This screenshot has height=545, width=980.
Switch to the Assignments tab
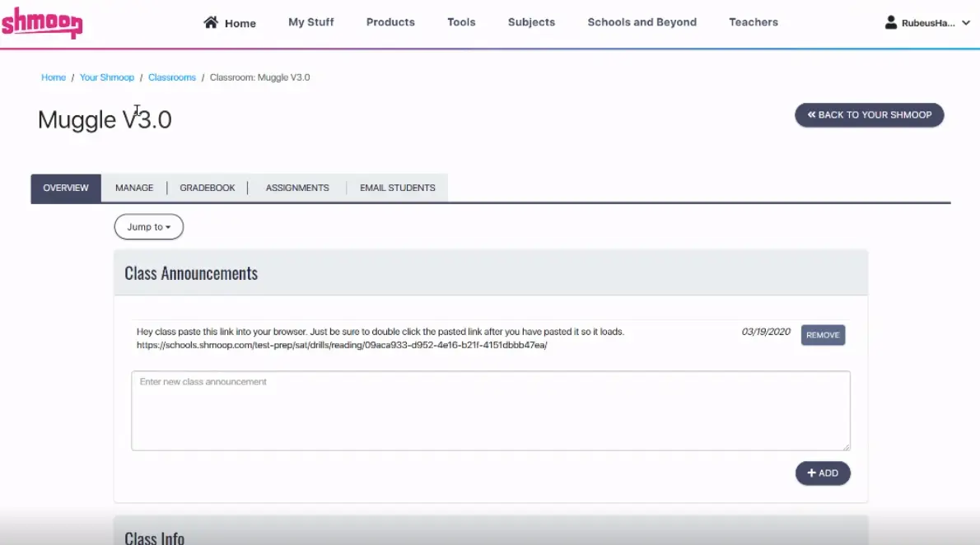[297, 189]
